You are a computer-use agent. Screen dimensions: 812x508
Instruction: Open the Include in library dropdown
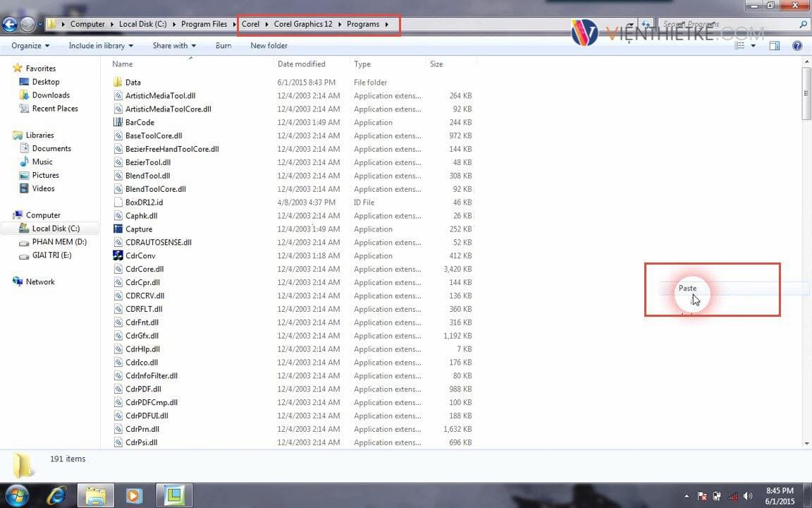tap(101, 46)
